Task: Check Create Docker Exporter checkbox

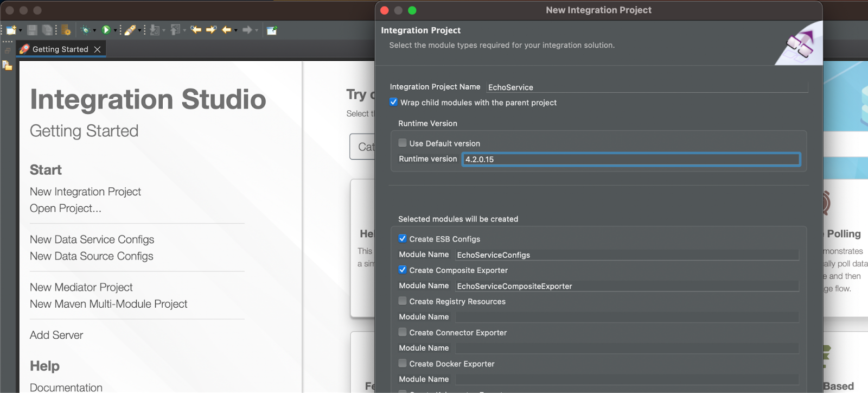Action: (403, 363)
